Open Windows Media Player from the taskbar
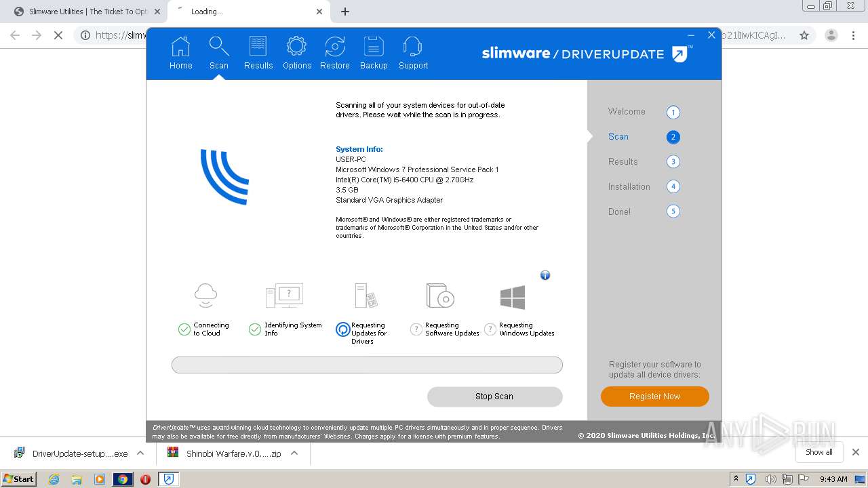The width and height of the screenshot is (868, 488). point(100,479)
